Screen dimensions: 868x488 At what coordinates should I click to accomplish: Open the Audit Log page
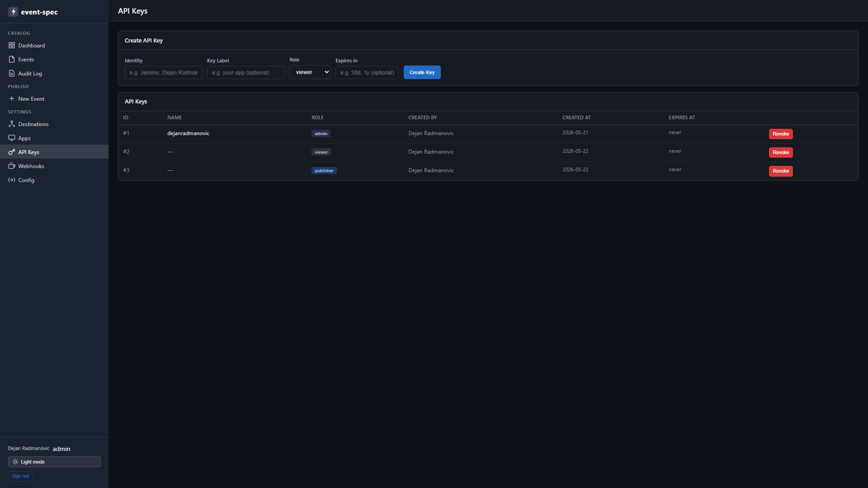(x=54, y=74)
